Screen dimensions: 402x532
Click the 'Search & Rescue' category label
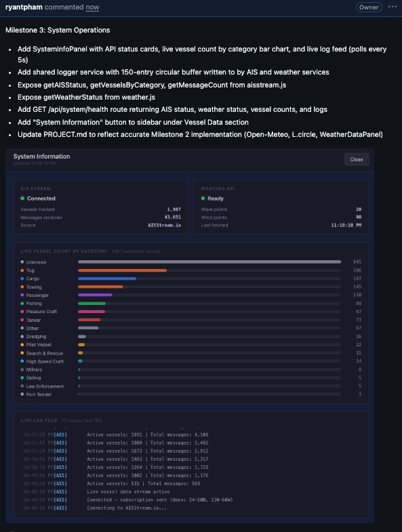pyautogui.click(x=45, y=353)
